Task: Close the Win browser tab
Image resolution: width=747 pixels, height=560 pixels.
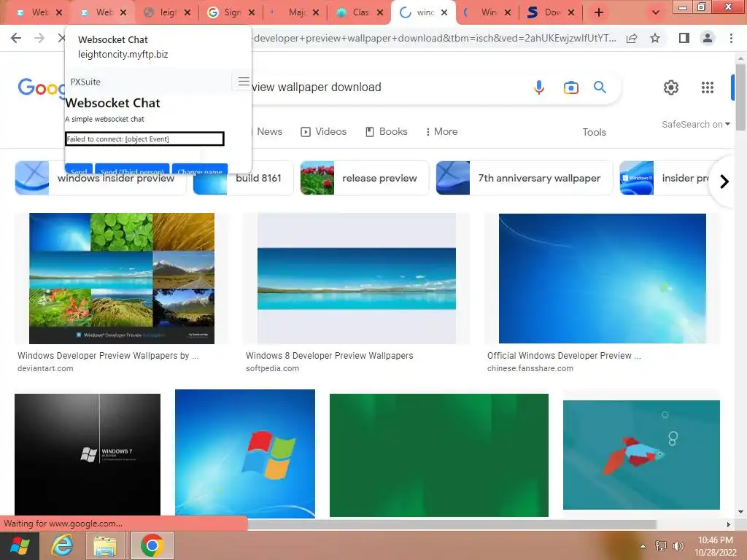Action: 508,12
